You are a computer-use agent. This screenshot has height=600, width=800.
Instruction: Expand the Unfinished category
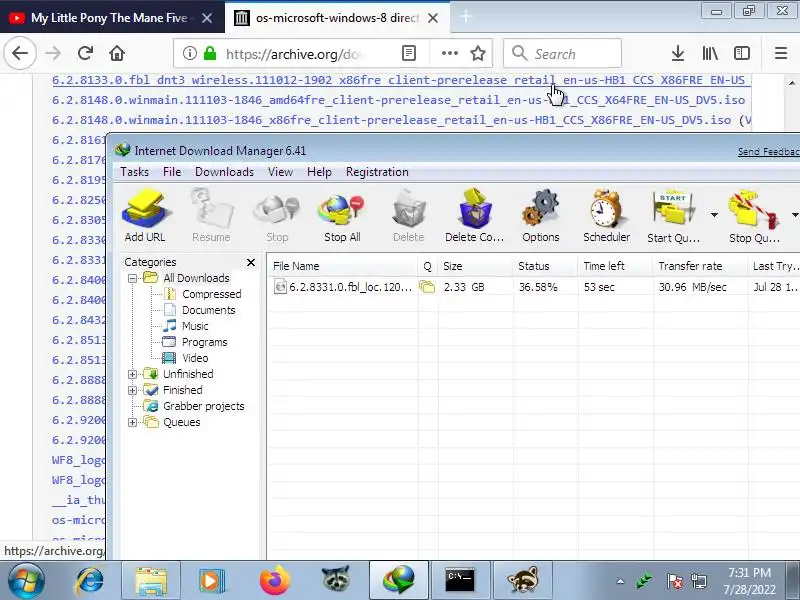point(132,374)
